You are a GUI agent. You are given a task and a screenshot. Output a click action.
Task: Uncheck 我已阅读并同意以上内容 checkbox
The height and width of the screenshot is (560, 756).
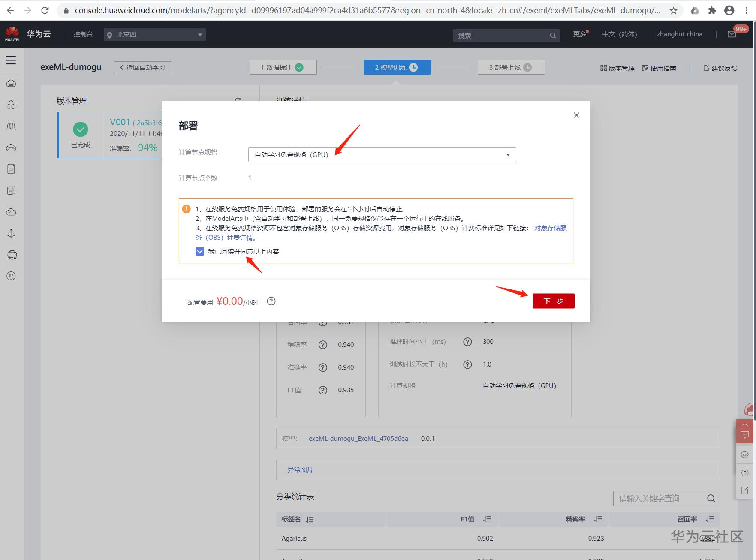[x=200, y=251]
